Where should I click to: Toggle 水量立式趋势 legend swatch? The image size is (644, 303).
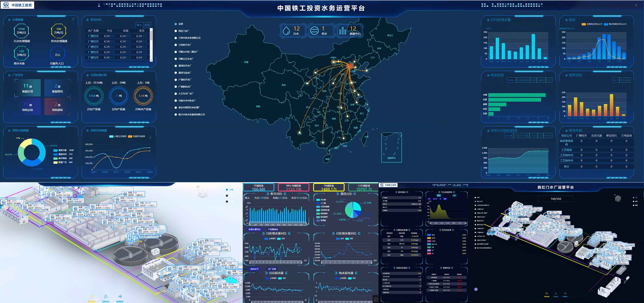[x=111, y=136]
